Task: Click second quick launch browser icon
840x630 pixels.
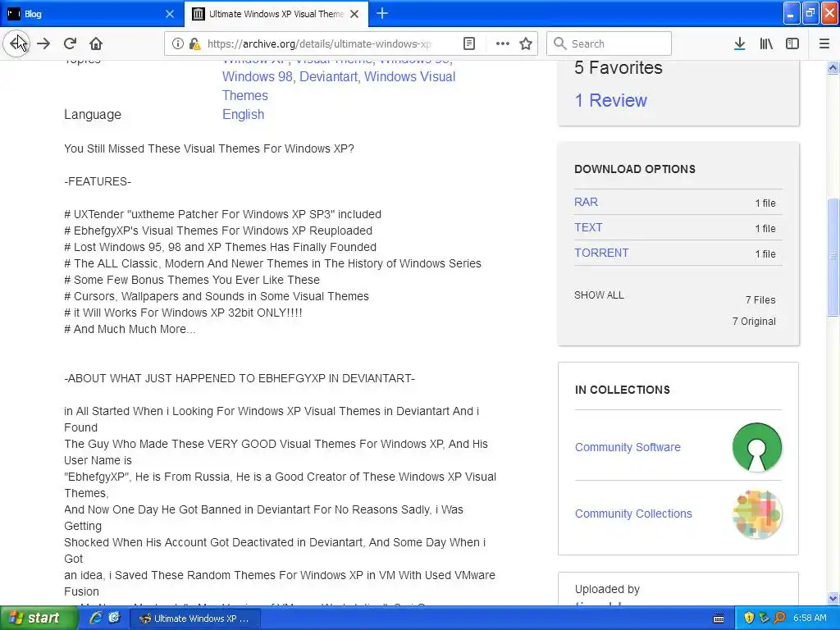Action: [114, 619]
